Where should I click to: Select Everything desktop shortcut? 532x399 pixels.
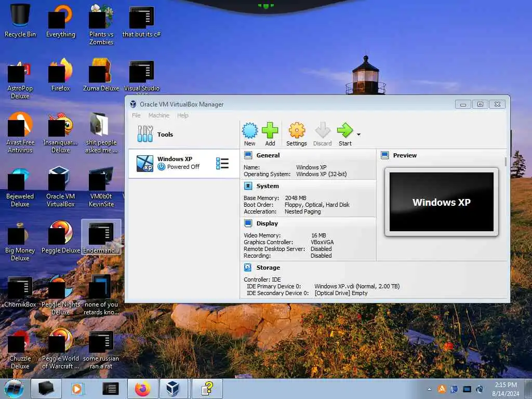coord(61,20)
